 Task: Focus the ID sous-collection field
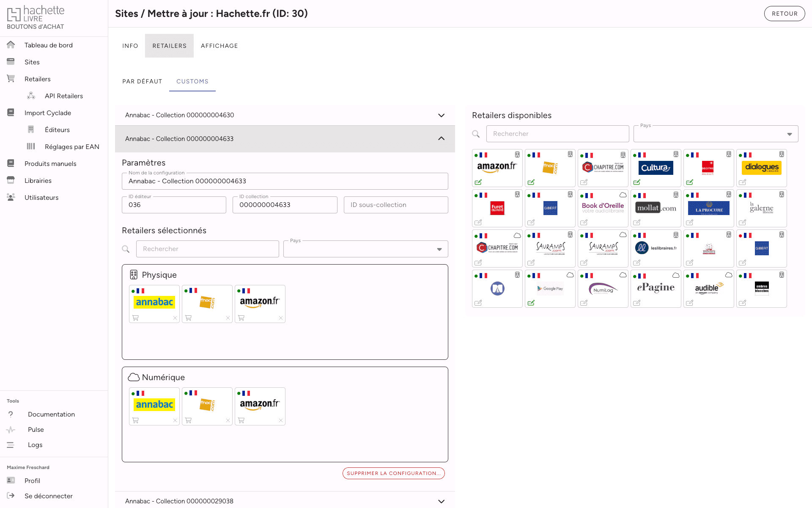click(396, 205)
